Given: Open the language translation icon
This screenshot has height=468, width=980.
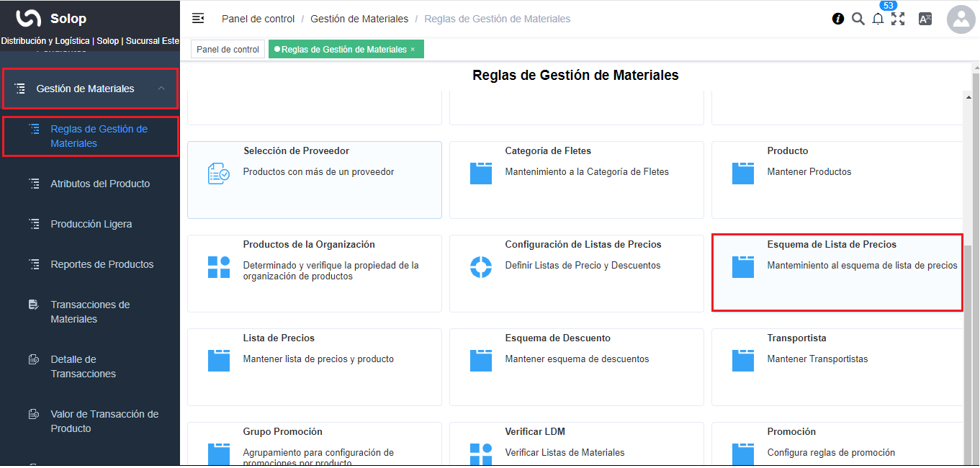Looking at the screenshot, I should point(925,19).
